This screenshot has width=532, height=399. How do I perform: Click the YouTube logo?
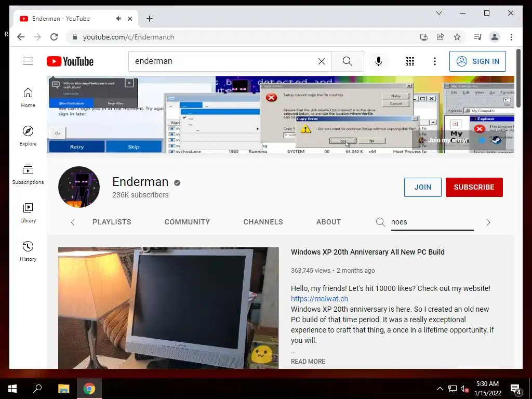click(70, 61)
